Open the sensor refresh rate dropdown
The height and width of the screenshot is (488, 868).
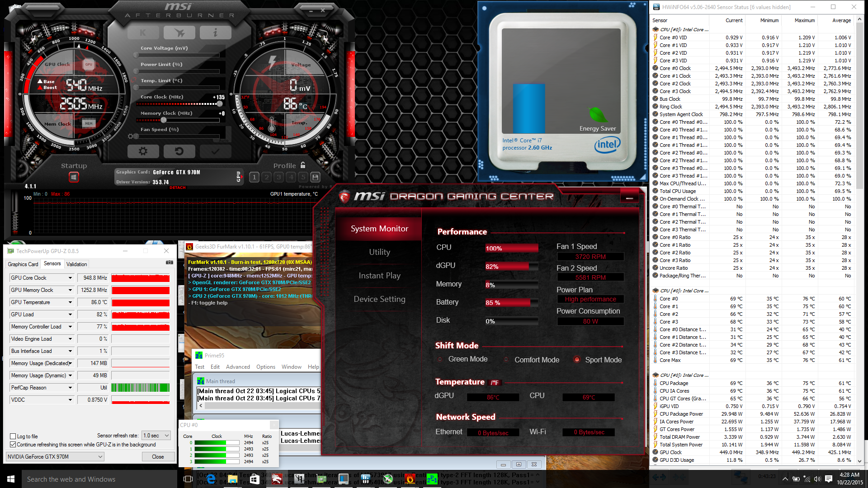coord(156,436)
